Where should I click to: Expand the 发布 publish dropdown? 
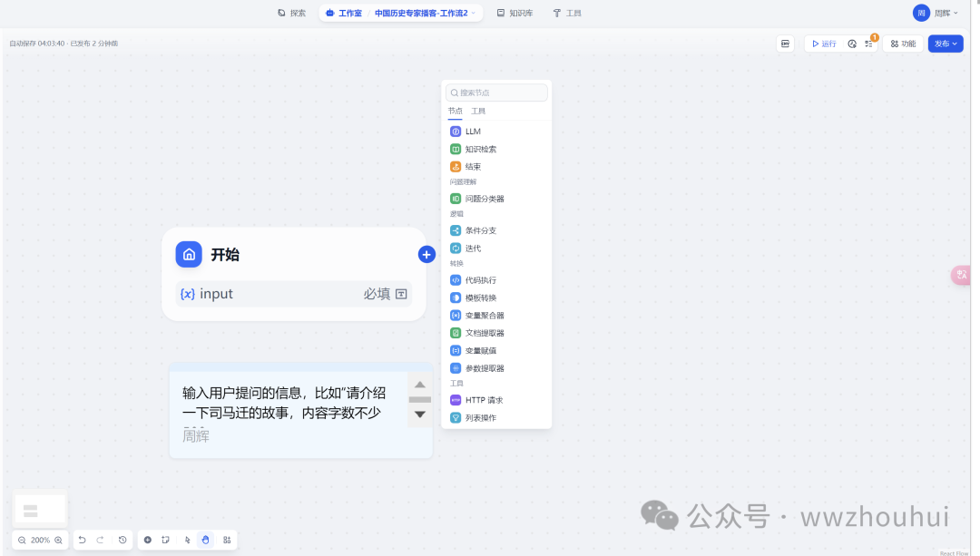click(x=946, y=44)
